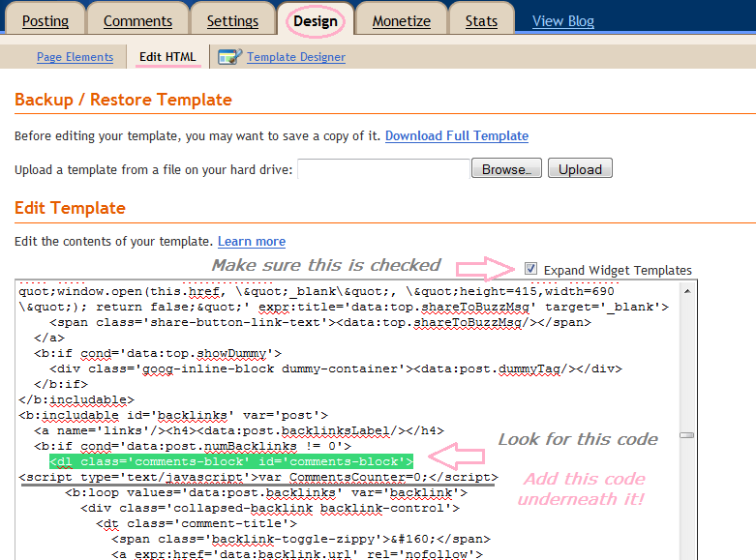Go to the Monetize tab
This screenshot has width=756, height=560.
click(x=401, y=21)
